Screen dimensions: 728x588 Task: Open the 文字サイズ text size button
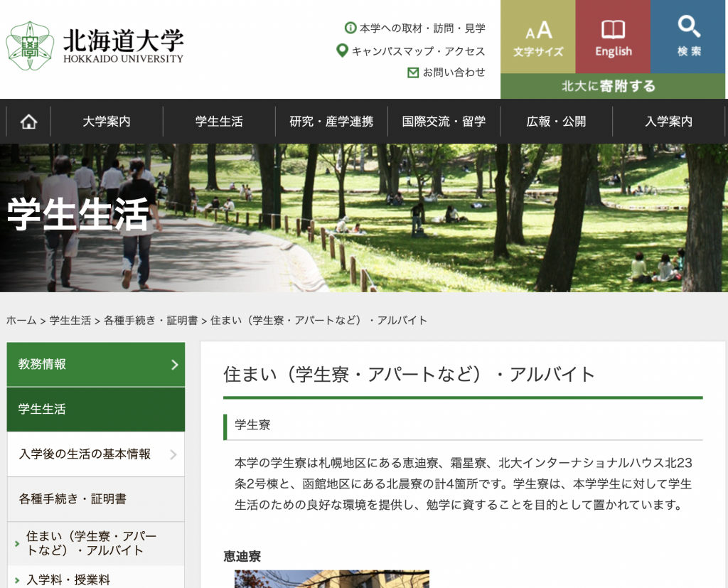538,37
